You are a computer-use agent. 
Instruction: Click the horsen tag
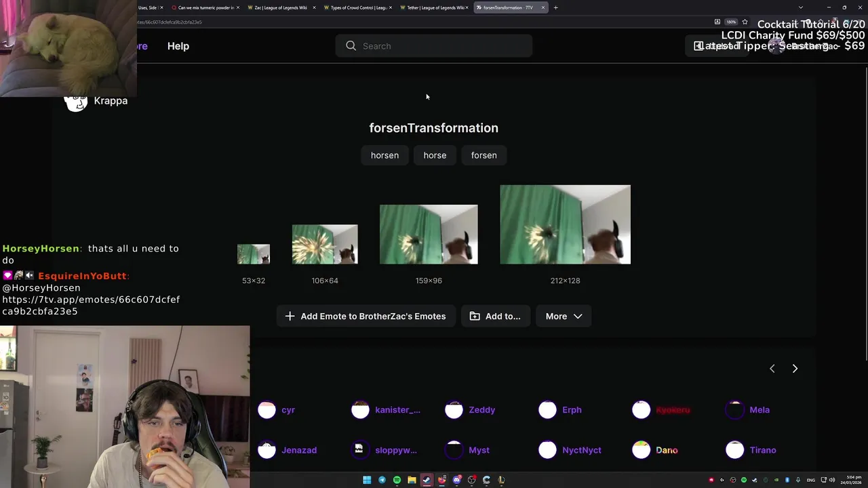pyautogui.click(x=384, y=155)
